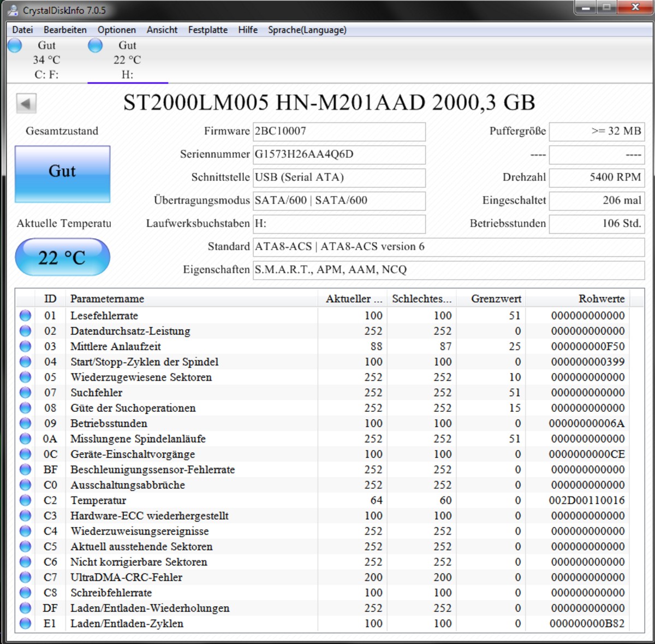Click the raw value 0000000000CE
The width and height of the screenshot is (655, 644).
[x=587, y=454]
